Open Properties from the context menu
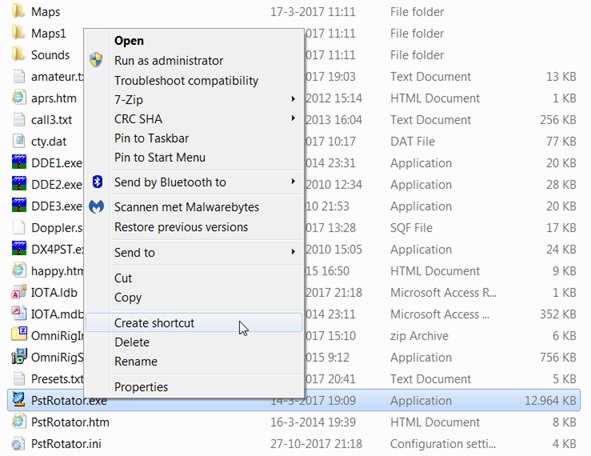 coord(141,387)
